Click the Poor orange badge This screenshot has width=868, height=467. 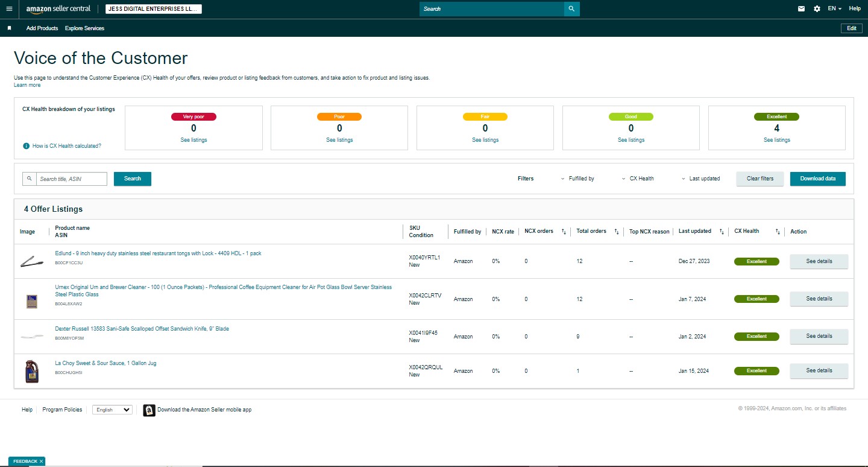(x=339, y=116)
